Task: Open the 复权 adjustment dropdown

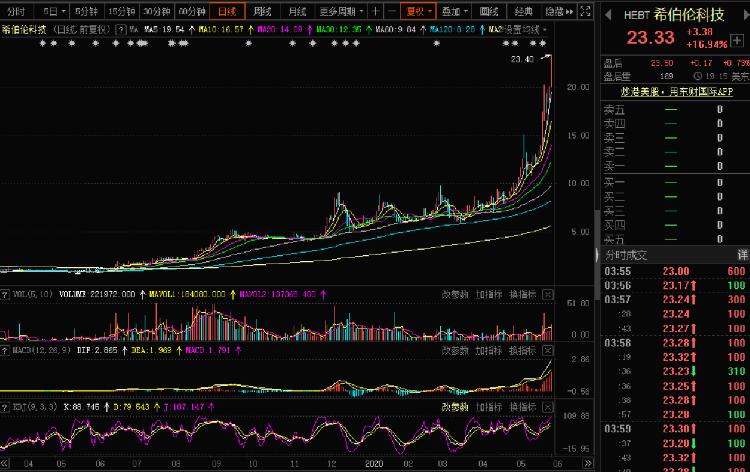Action: (419, 11)
